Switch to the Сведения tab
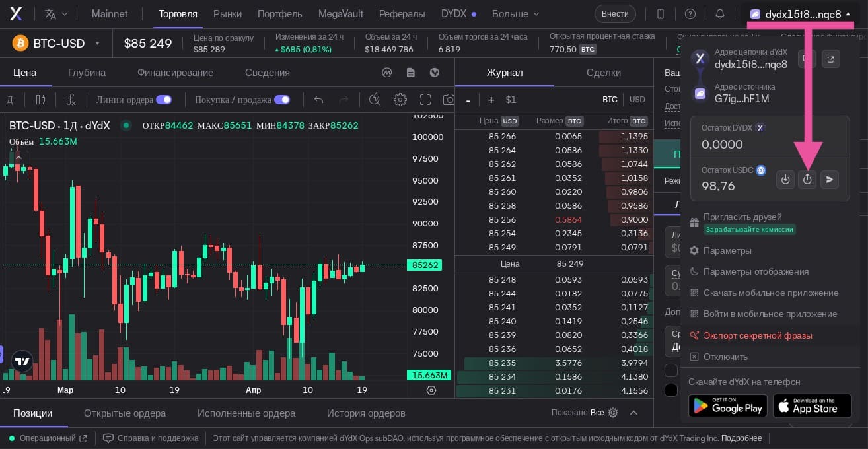The height and width of the screenshot is (449, 868). [268, 73]
